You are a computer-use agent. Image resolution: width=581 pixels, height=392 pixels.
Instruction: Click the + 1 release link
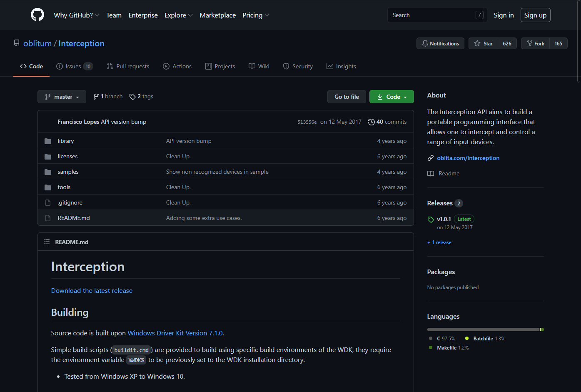tap(439, 242)
